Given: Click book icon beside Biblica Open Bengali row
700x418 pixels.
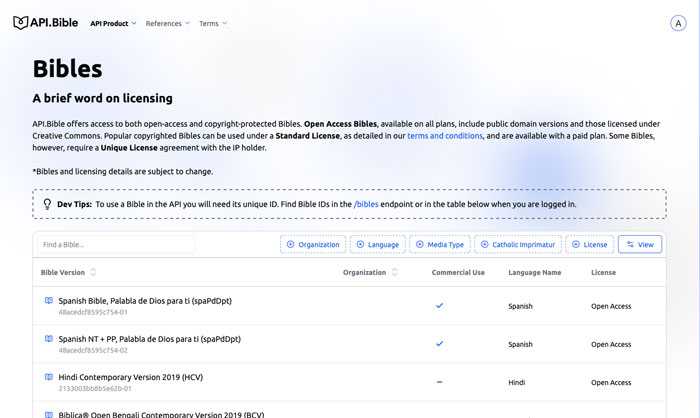Looking at the screenshot, I should 49,414.
